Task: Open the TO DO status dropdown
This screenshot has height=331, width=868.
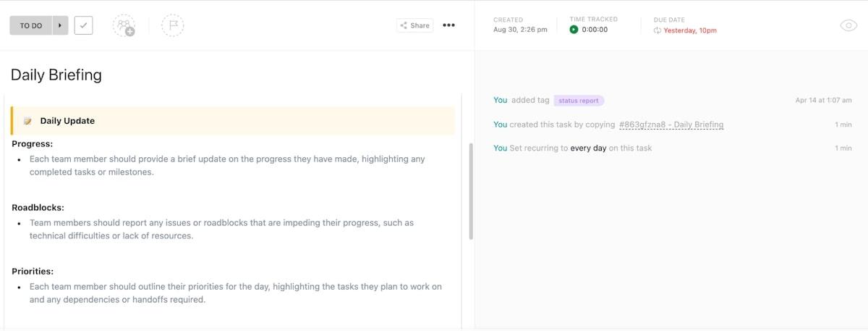Action: [30, 25]
